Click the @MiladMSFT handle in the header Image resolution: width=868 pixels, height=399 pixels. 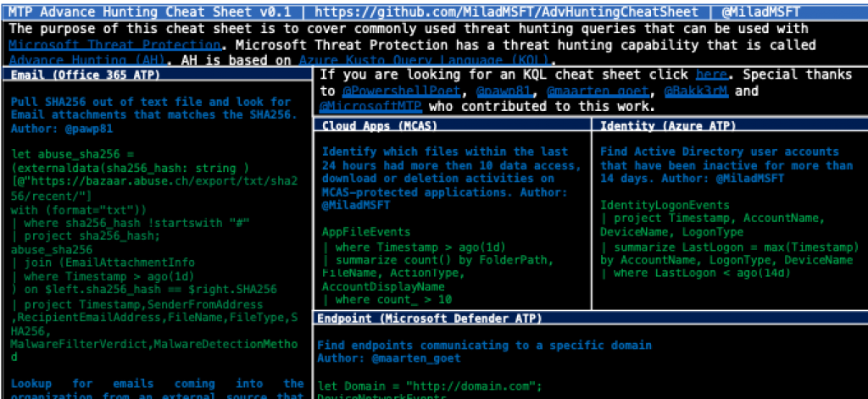[x=760, y=10]
